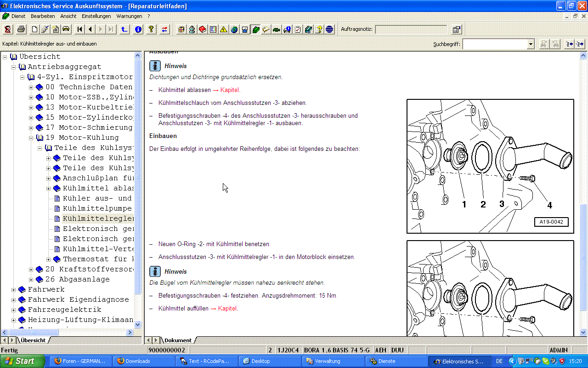Viewport: 588px width, 368px height.
Task: Click the red and blue swap arrows icon
Action: (164, 29)
